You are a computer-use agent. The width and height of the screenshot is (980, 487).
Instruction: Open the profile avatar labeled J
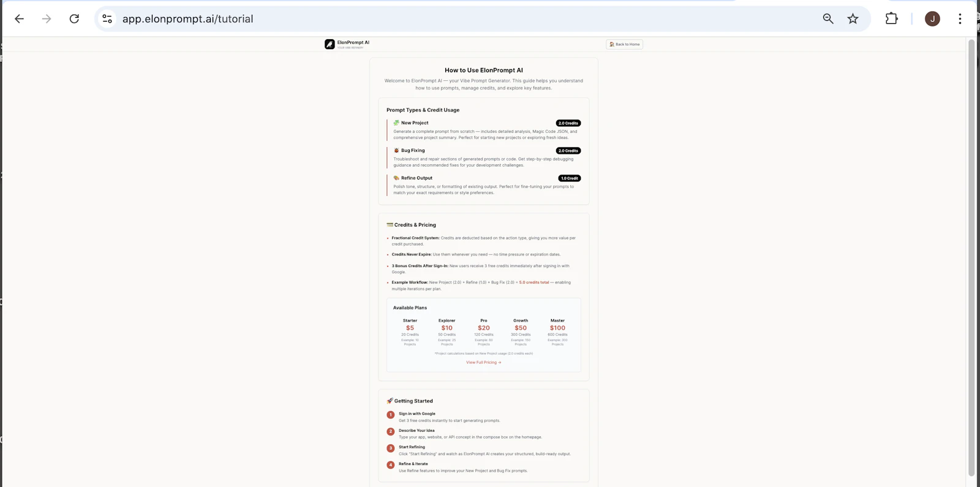(x=932, y=19)
